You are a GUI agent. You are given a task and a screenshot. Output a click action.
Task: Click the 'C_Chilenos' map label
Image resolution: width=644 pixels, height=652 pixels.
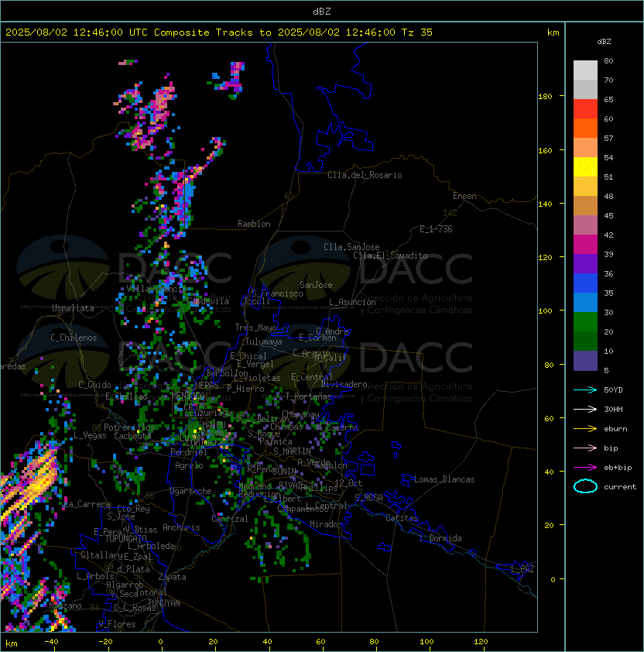tap(74, 338)
